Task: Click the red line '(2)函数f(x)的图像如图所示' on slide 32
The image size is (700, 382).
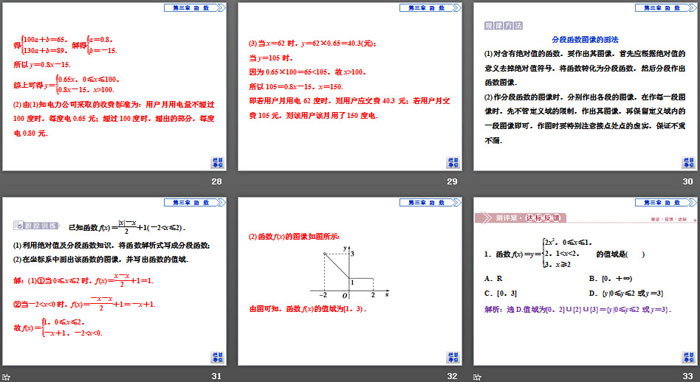Action: (294, 237)
